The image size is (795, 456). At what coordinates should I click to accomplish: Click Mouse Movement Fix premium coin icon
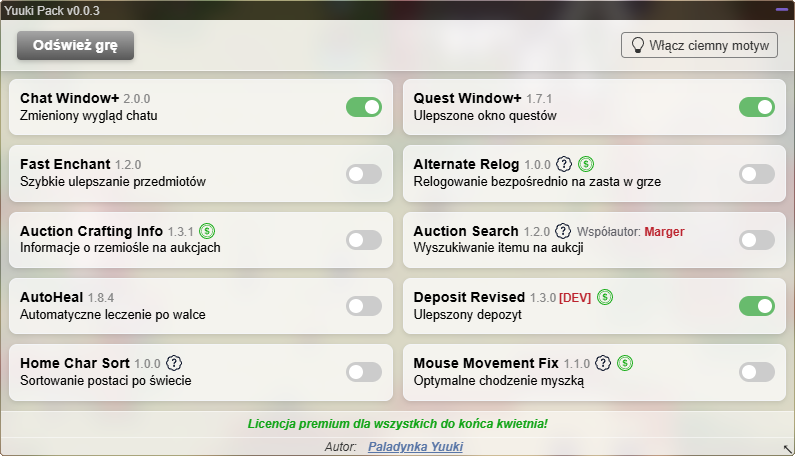(626, 363)
